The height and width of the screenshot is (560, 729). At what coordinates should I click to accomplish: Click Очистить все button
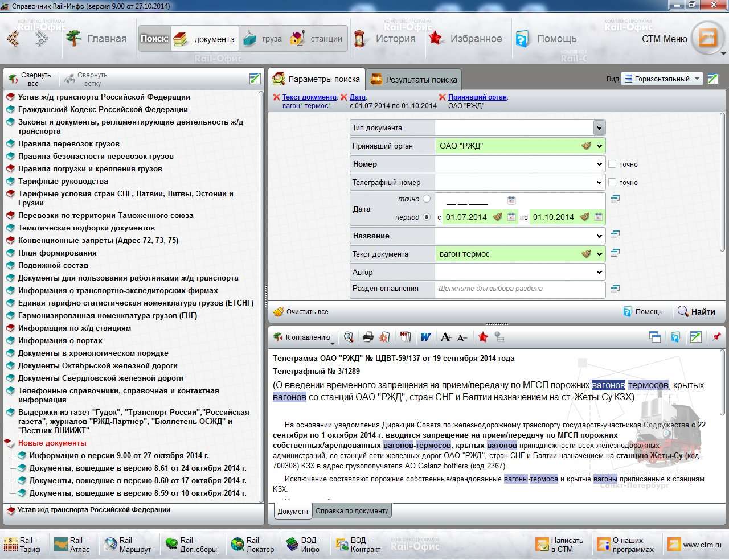pyautogui.click(x=301, y=311)
